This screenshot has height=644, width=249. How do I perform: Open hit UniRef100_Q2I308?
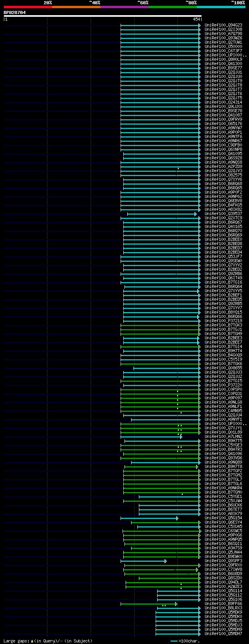pos(223,30)
